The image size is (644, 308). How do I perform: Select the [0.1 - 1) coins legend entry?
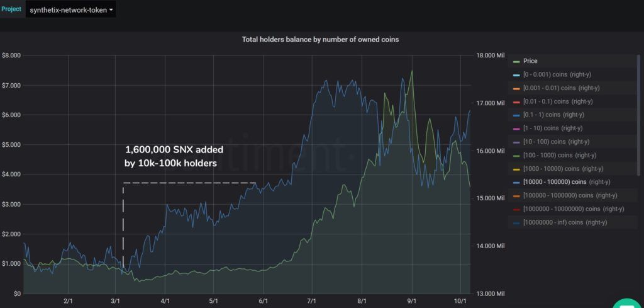[553, 115]
